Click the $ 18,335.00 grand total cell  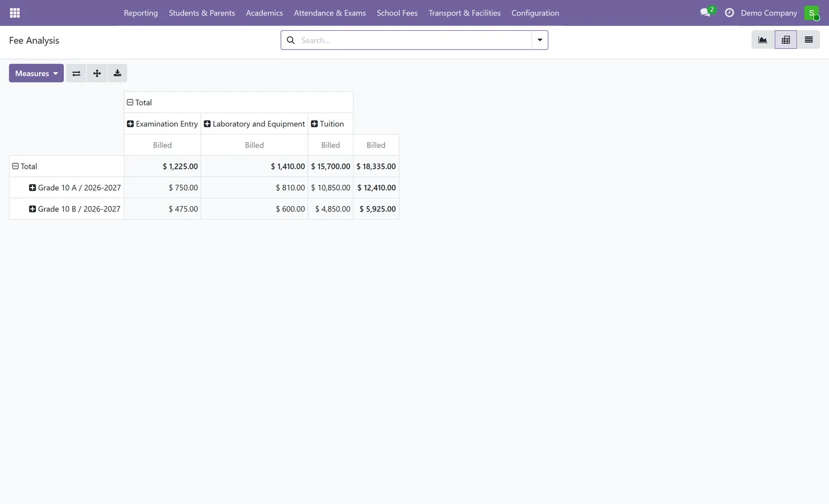(x=376, y=166)
